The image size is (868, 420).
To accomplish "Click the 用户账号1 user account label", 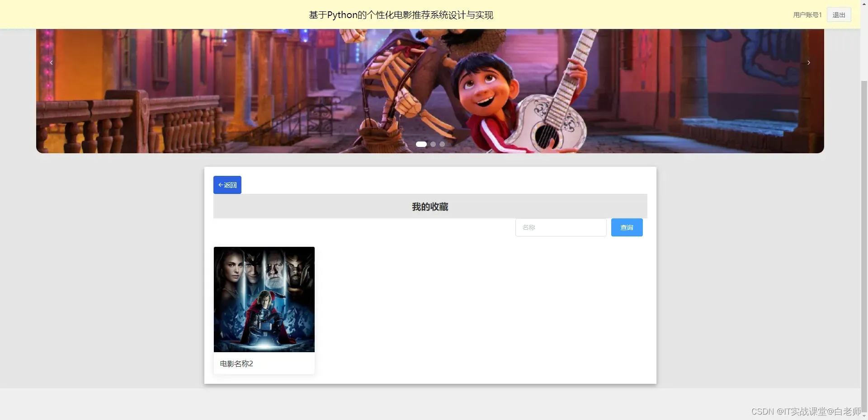I will 807,15.
